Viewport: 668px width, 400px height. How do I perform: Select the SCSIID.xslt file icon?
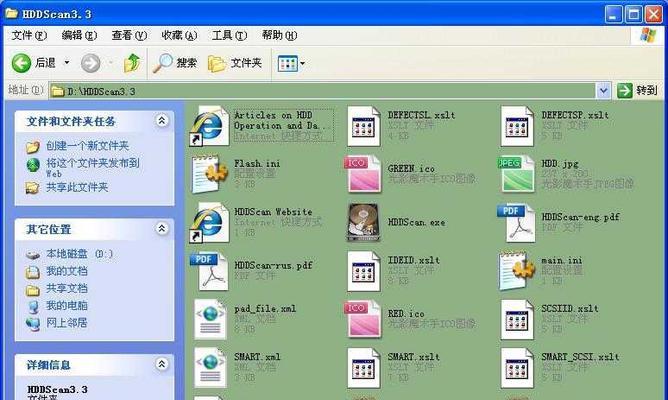tap(517, 319)
